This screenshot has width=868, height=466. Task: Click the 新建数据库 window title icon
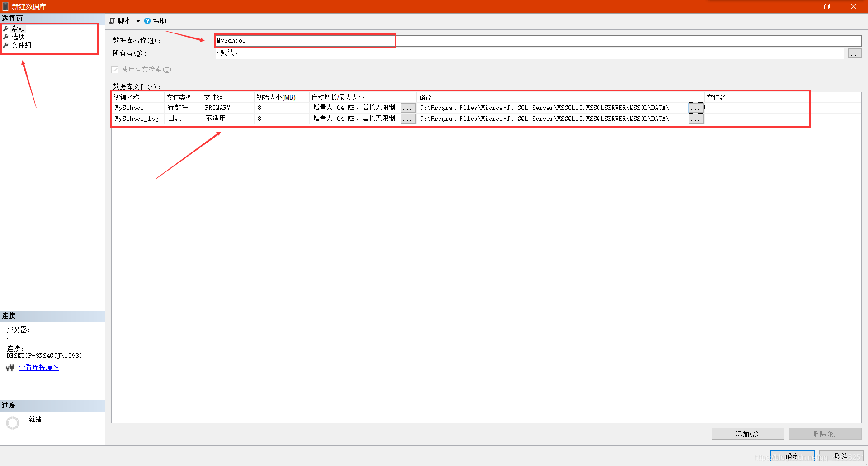5,6
